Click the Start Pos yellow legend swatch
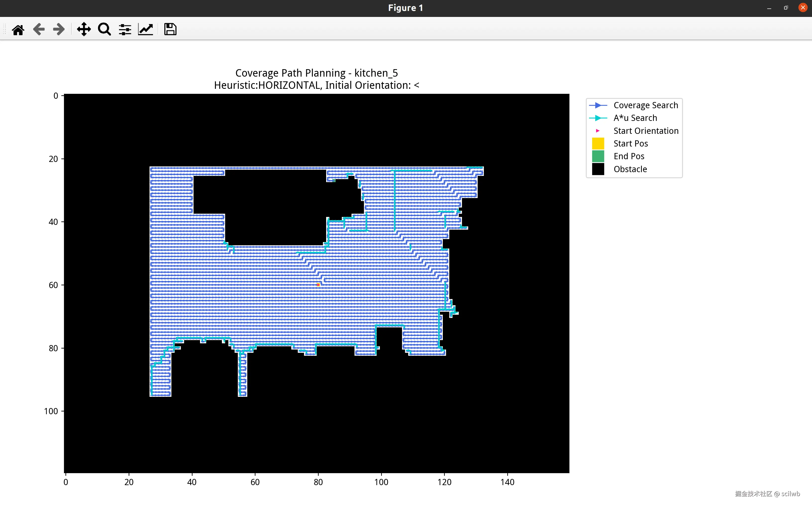Viewport: 812px width, 509px height. (598, 143)
